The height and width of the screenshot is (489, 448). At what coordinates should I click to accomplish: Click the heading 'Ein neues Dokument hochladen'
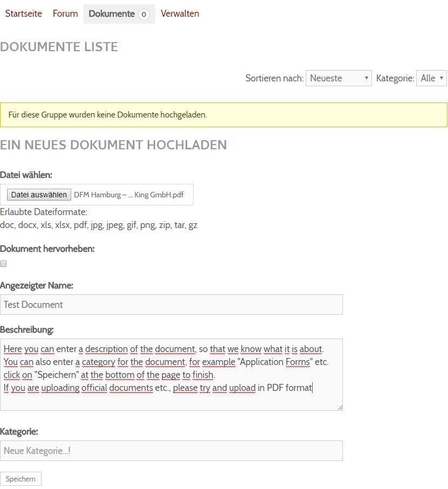click(113, 145)
